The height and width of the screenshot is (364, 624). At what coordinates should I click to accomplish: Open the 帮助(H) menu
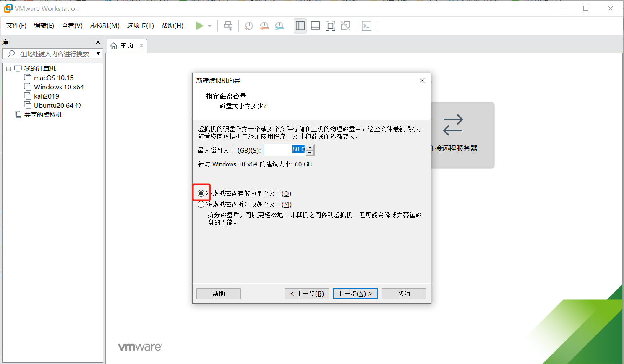tap(172, 26)
